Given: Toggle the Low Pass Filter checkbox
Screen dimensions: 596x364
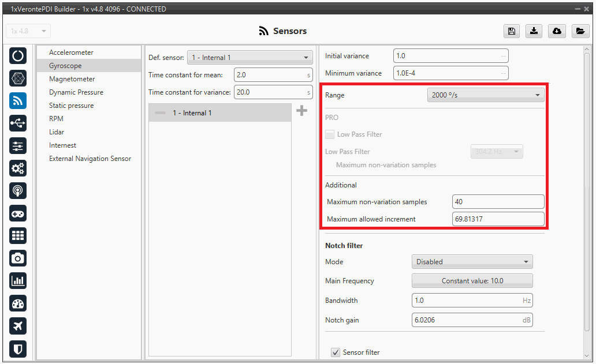Looking at the screenshot, I should 330,134.
